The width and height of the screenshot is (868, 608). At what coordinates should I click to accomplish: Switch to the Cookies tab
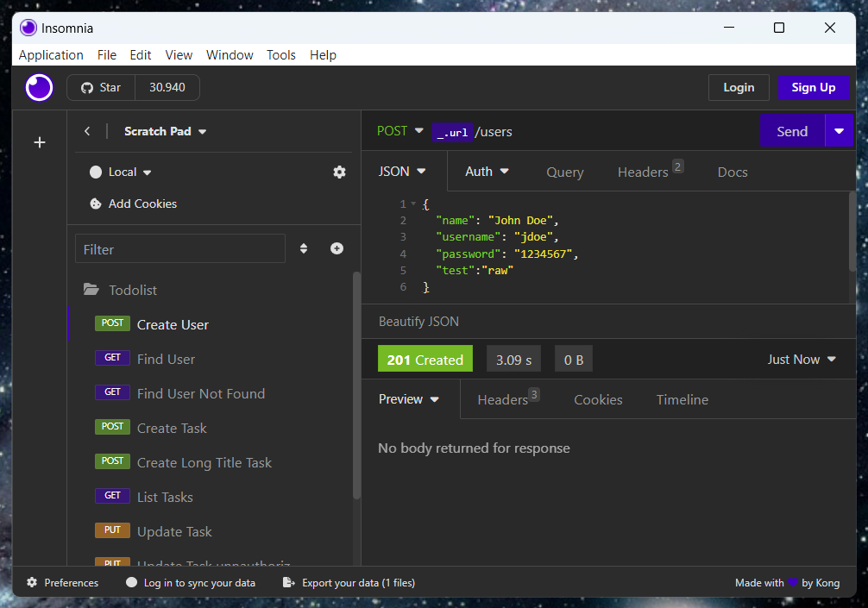(598, 399)
